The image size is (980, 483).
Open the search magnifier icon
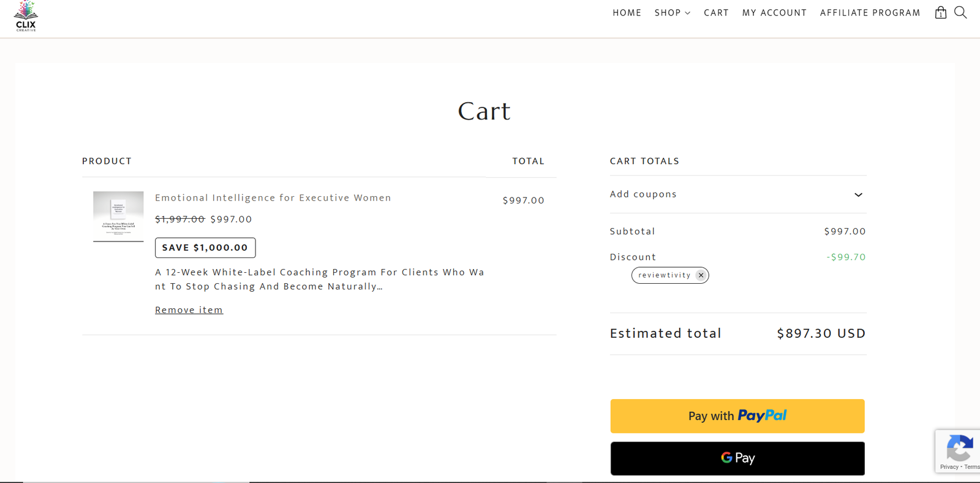960,12
